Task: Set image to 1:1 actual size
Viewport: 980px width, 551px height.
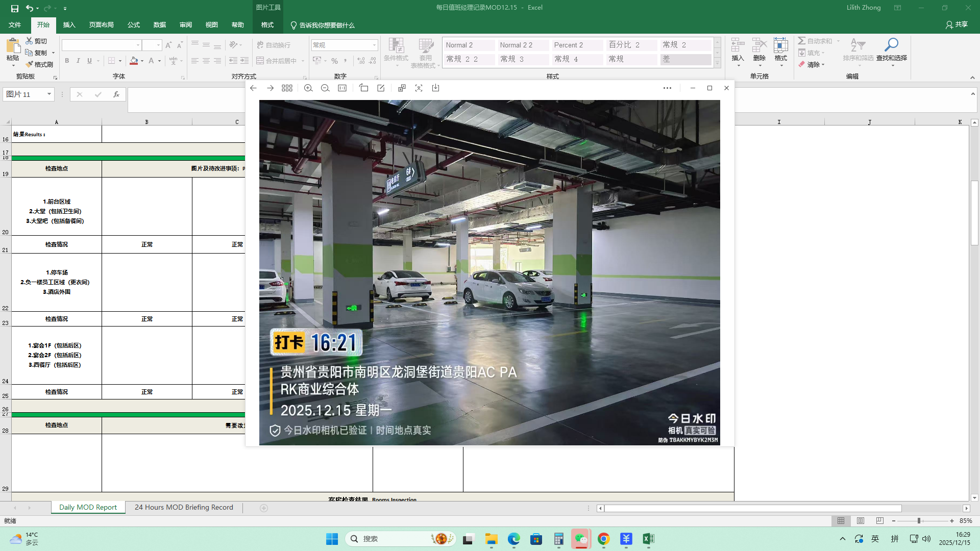Action: click(342, 88)
